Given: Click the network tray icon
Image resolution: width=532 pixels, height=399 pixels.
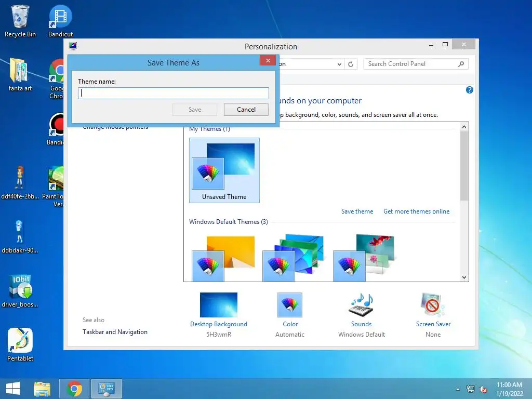Looking at the screenshot, I should (x=470, y=389).
